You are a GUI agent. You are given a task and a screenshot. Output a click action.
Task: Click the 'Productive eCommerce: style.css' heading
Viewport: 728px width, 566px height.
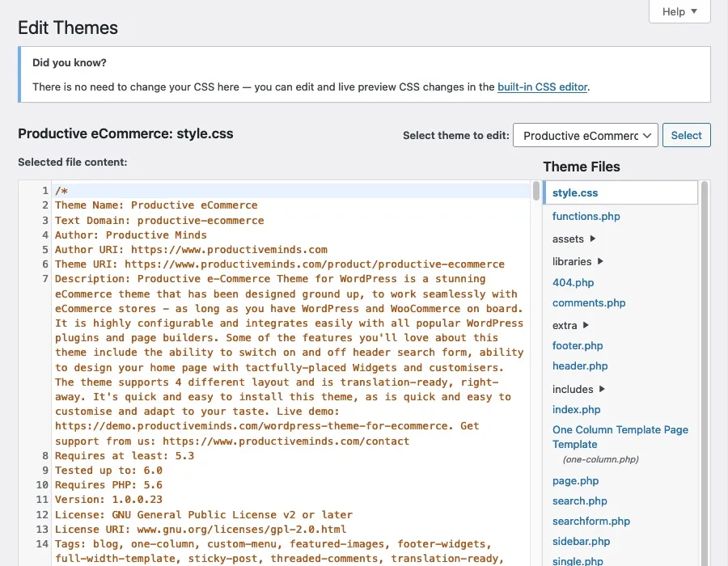point(126,133)
